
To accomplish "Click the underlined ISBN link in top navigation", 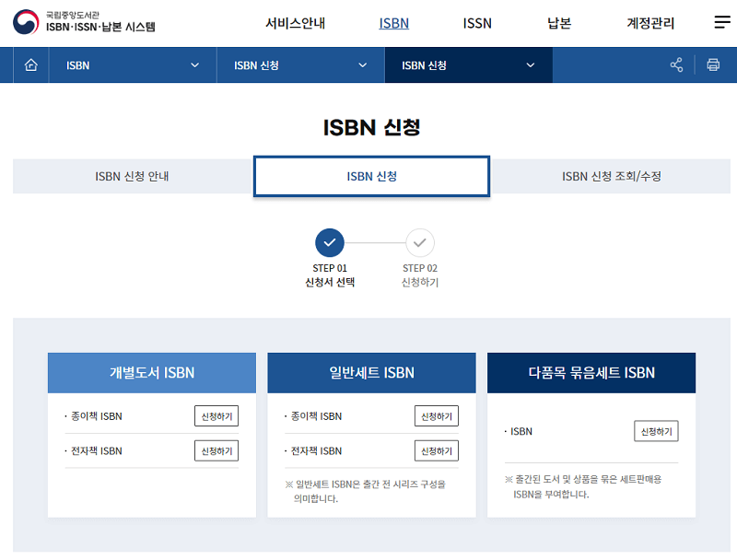I will [393, 22].
